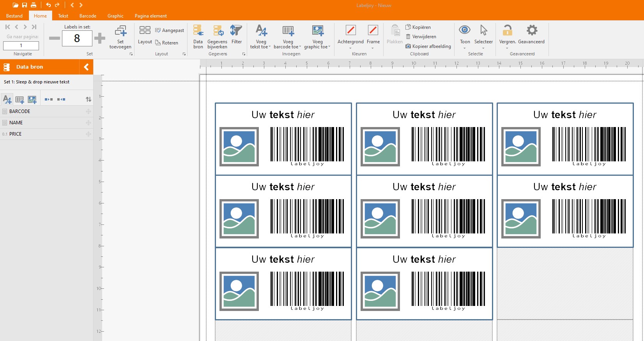Click the Layout grid icon
Image resolution: width=644 pixels, height=341 pixels.
pyautogui.click(x=145, y=31)
